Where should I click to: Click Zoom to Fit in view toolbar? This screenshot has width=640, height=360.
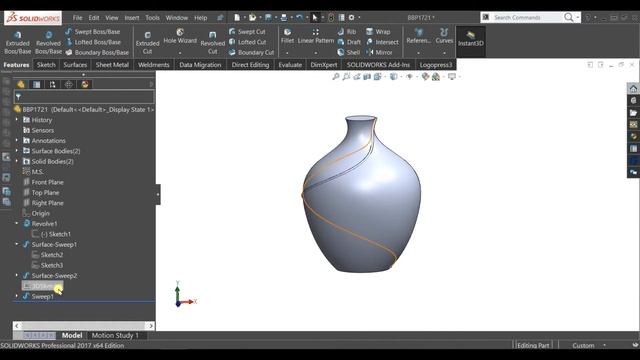pos(336,76)
